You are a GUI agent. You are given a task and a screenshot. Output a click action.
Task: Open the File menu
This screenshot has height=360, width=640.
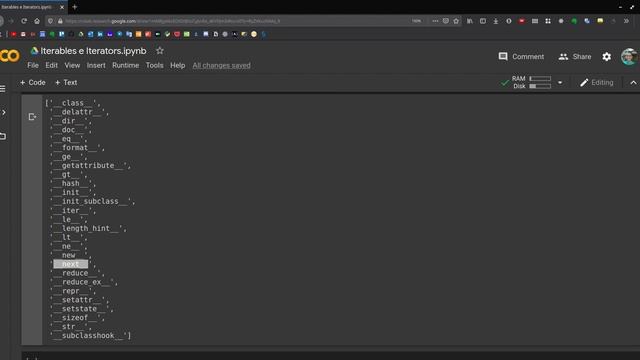click(x=33, y=65)
